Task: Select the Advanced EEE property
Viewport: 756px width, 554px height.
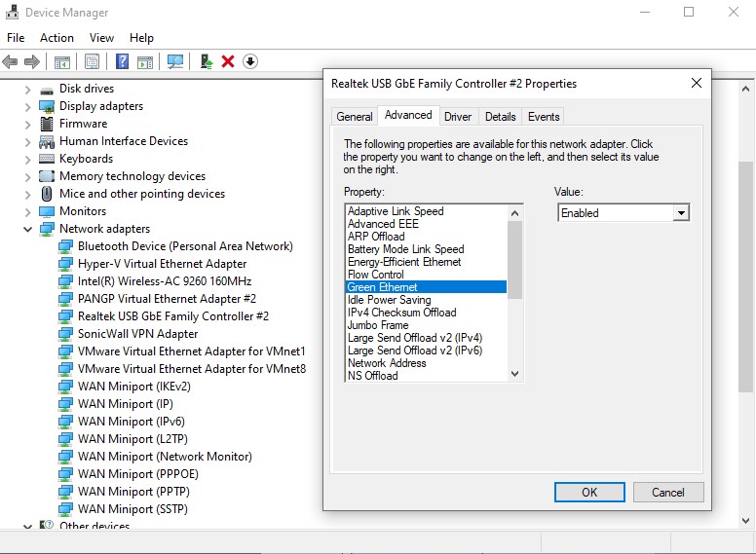Action: click(426, 224)
